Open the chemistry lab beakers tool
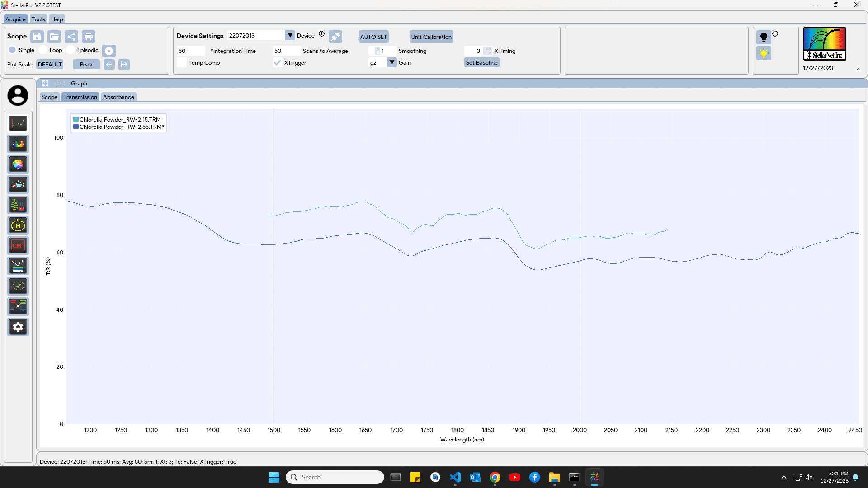This screenshot has height=488, width=868. point(18,184)
